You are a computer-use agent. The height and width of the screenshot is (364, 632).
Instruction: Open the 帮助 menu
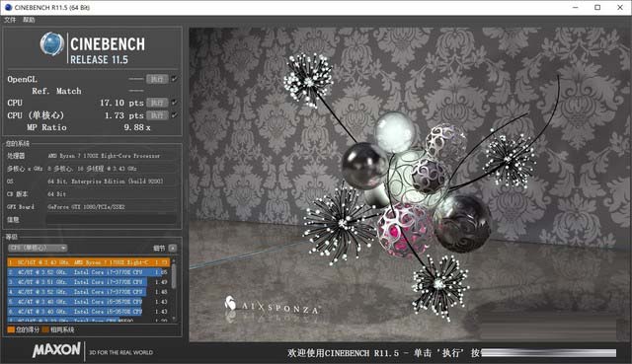(29, 20)
